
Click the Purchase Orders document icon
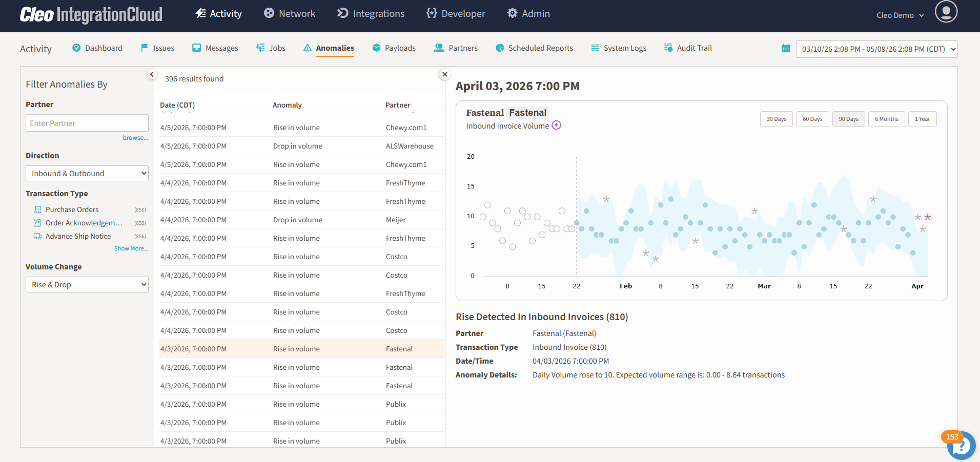coord(37,209)
